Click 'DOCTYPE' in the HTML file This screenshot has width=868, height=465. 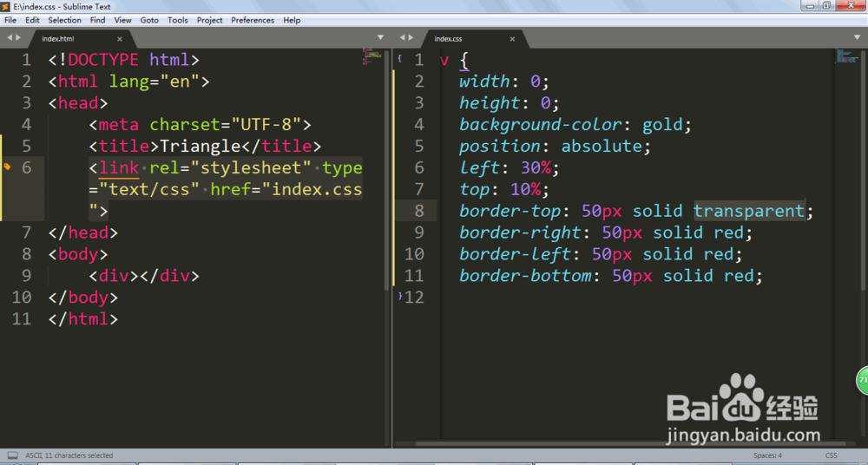(103, 59)
